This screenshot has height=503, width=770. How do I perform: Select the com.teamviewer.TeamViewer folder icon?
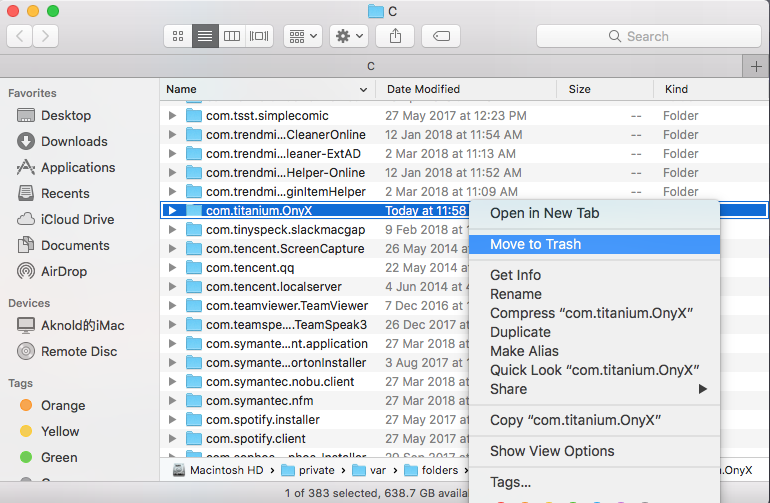click(x=194, y=306)
